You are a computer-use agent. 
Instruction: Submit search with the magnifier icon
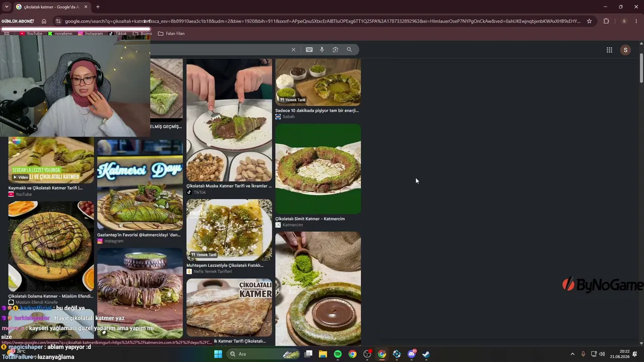tap(349, 50)
